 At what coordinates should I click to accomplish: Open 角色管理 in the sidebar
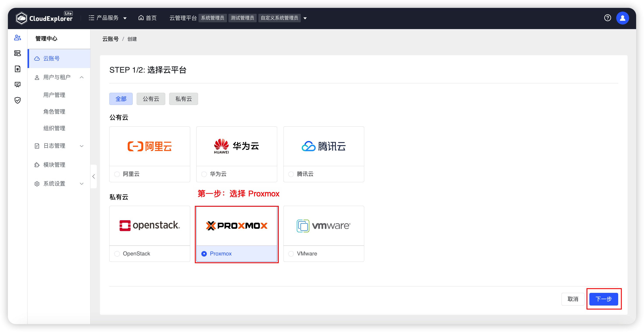point(54,112)
